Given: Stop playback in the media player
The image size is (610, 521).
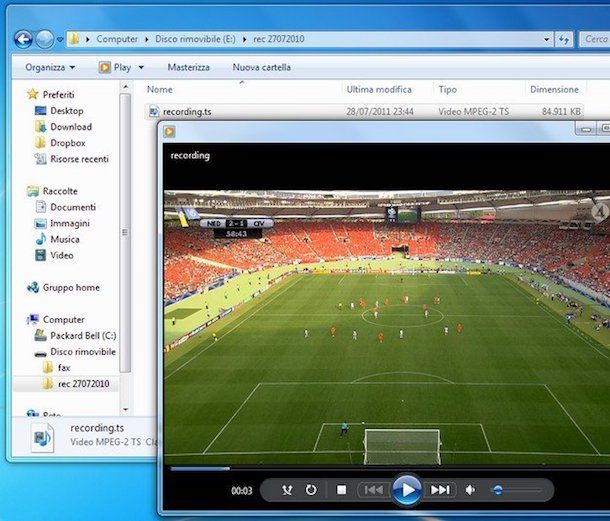Looking at the screenshot, I should click(341, 490).
